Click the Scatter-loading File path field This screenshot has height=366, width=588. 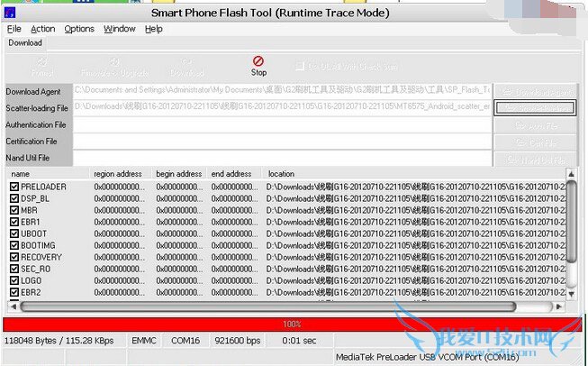(282, 107)
